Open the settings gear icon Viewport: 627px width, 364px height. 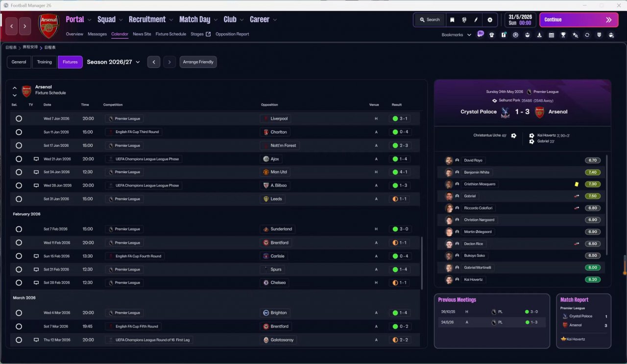point(490,20)
